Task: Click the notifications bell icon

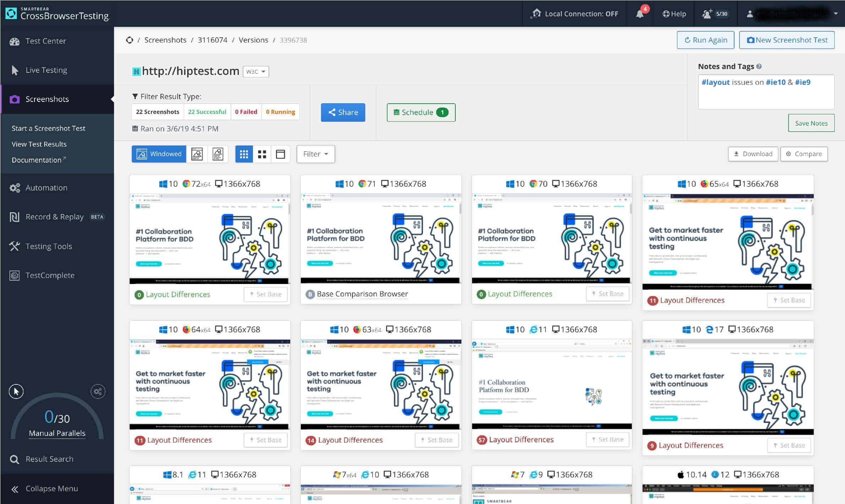Action: pyautogui.click(x=640, y=14)
